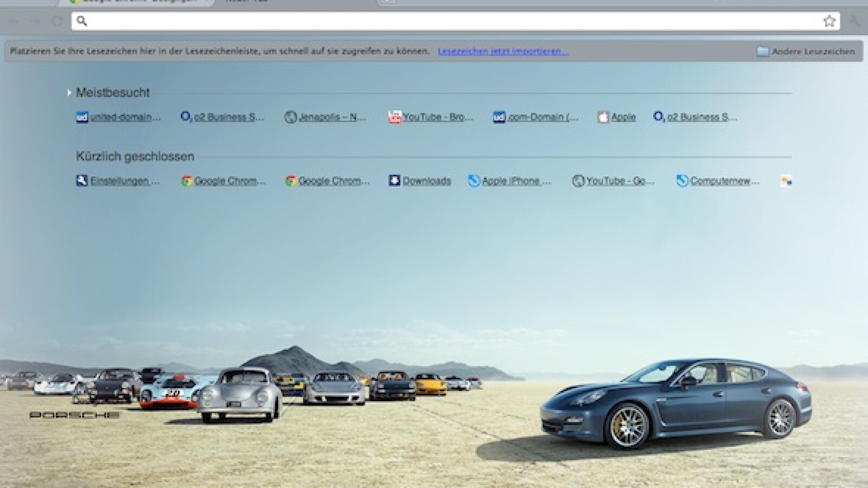Open the .com-Domain most visited link

click(542, 117)
